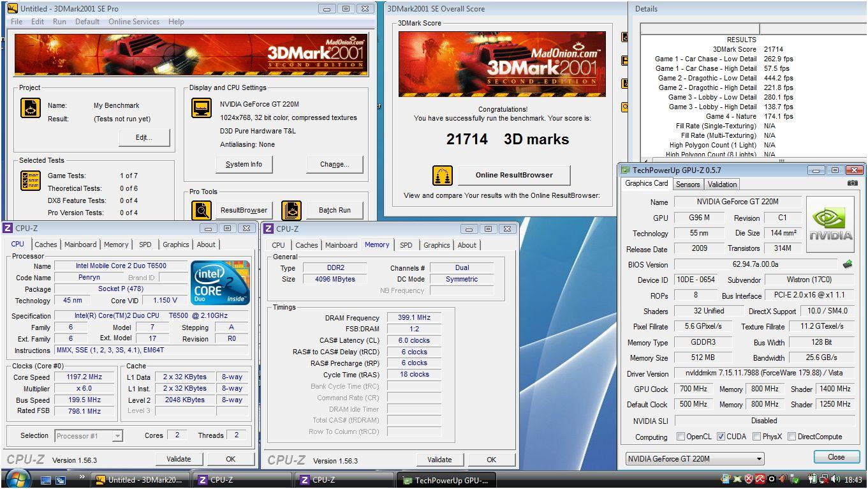Click OK in the right CPU-Z Memory window

(491, 460)
